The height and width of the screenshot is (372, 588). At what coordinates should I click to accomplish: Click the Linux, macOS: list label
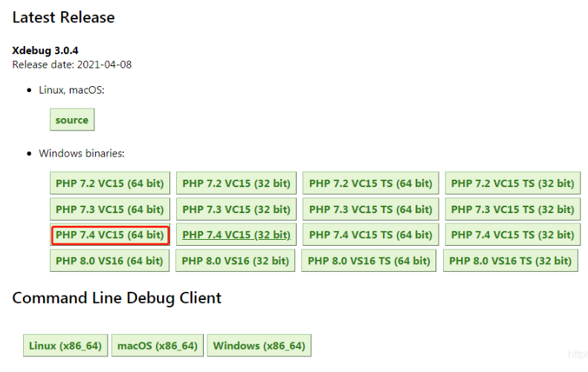click(71, 90)
